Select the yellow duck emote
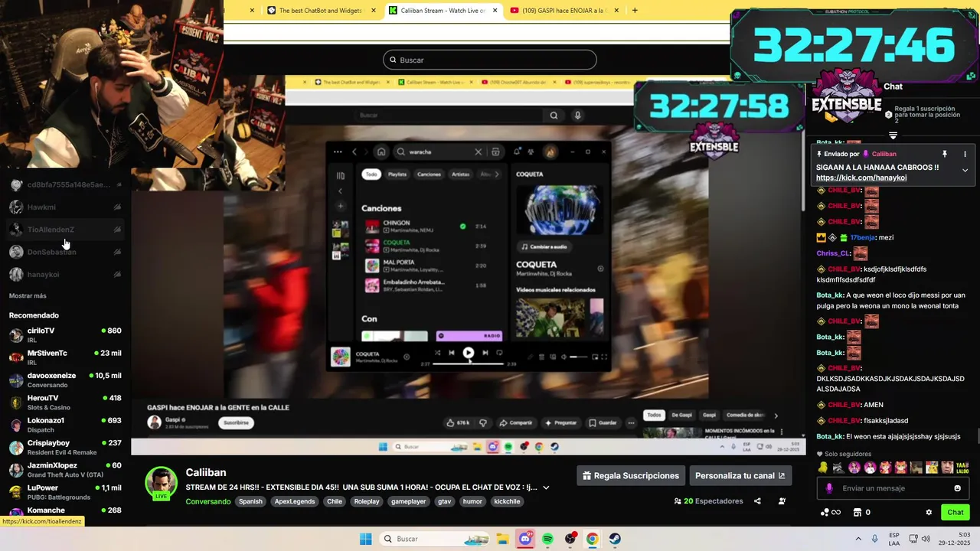 point(823,468)
